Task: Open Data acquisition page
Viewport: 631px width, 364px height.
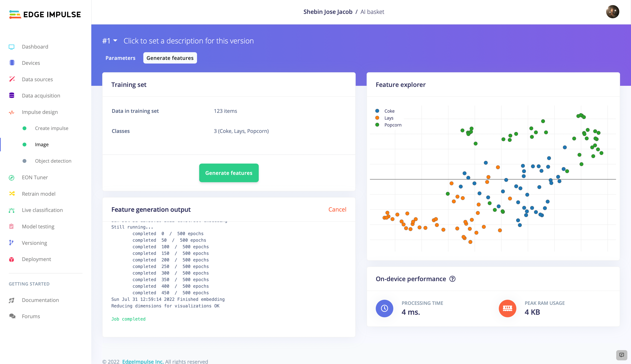Action: pos(41,96)
